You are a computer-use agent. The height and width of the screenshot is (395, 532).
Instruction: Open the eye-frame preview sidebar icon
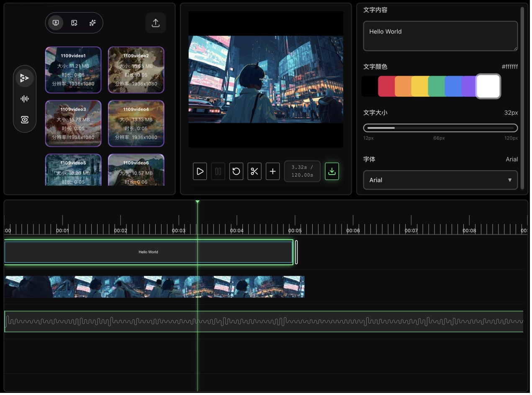(x=25, y=120)
